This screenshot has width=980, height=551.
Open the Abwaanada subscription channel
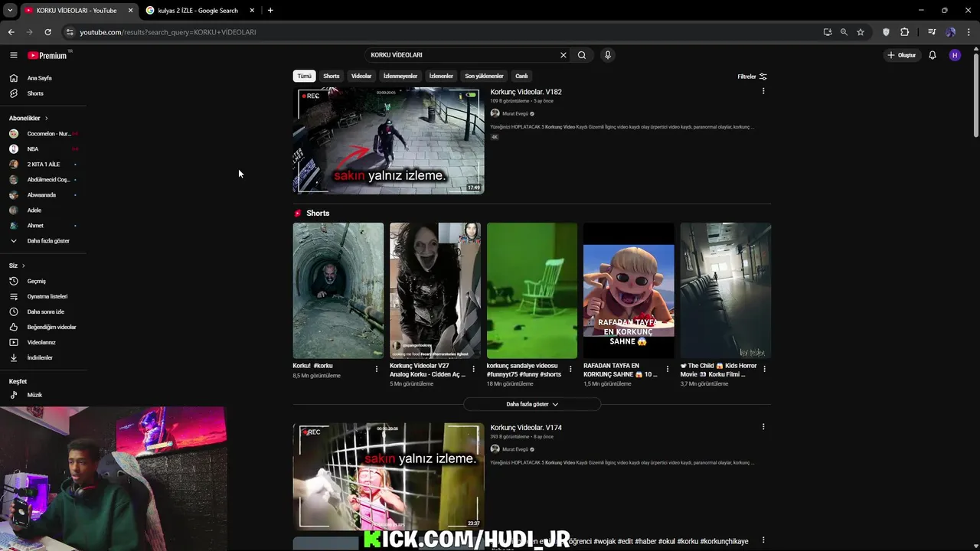tap(43, 195)
